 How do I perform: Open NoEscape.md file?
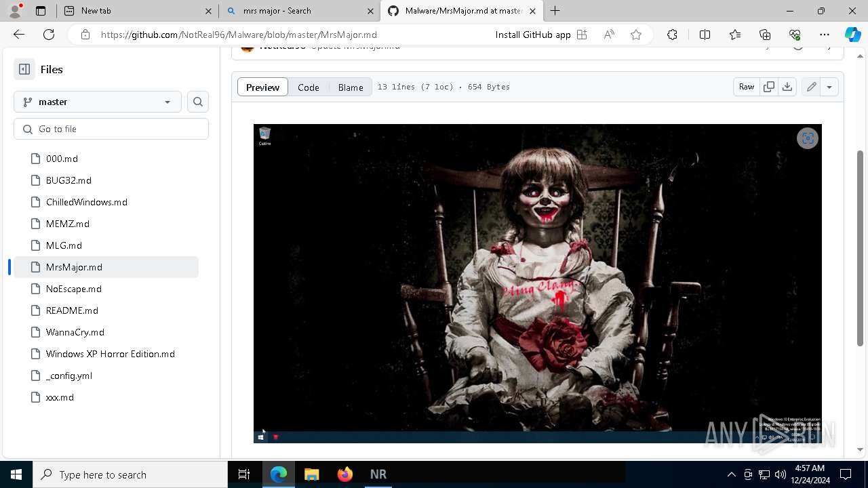pos(106,289)
